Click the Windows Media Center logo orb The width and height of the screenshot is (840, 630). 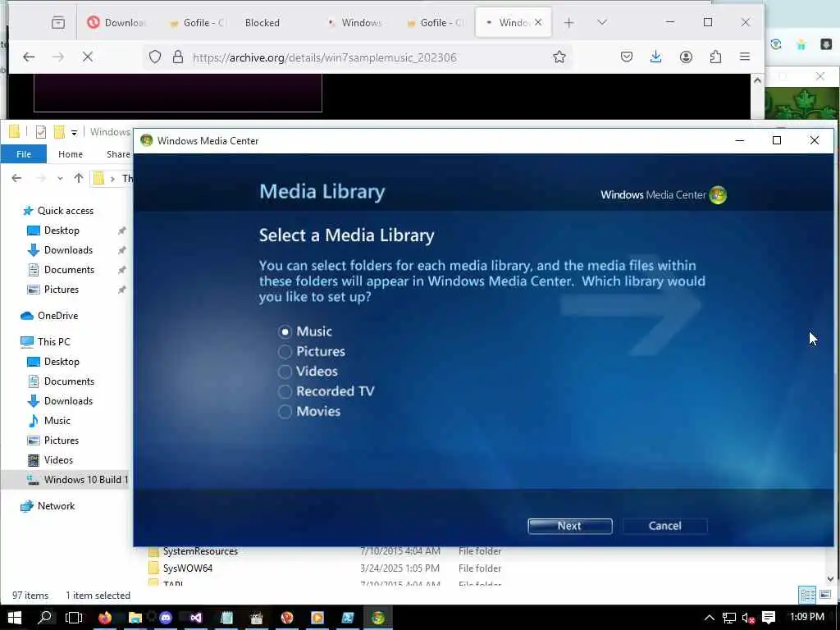[718, 195]
